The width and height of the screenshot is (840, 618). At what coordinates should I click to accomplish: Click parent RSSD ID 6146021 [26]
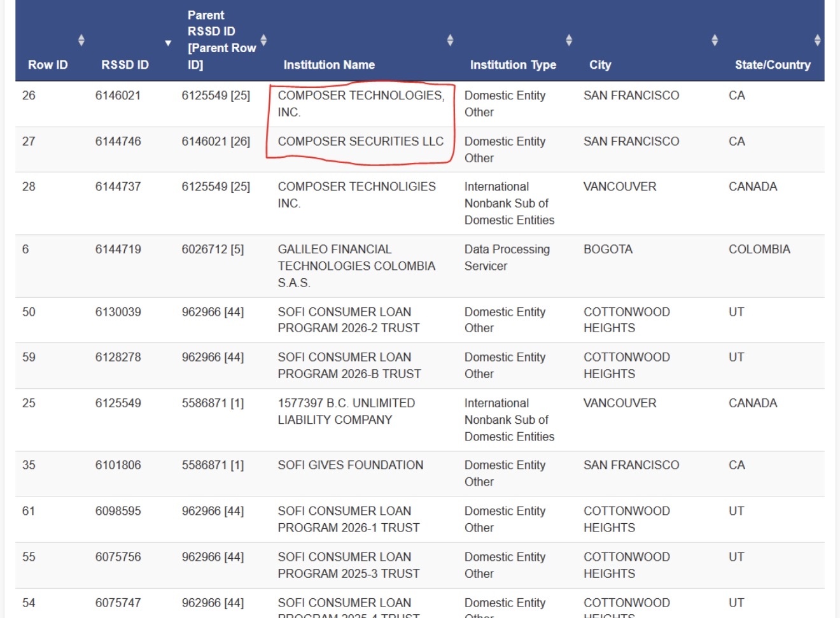216,141
